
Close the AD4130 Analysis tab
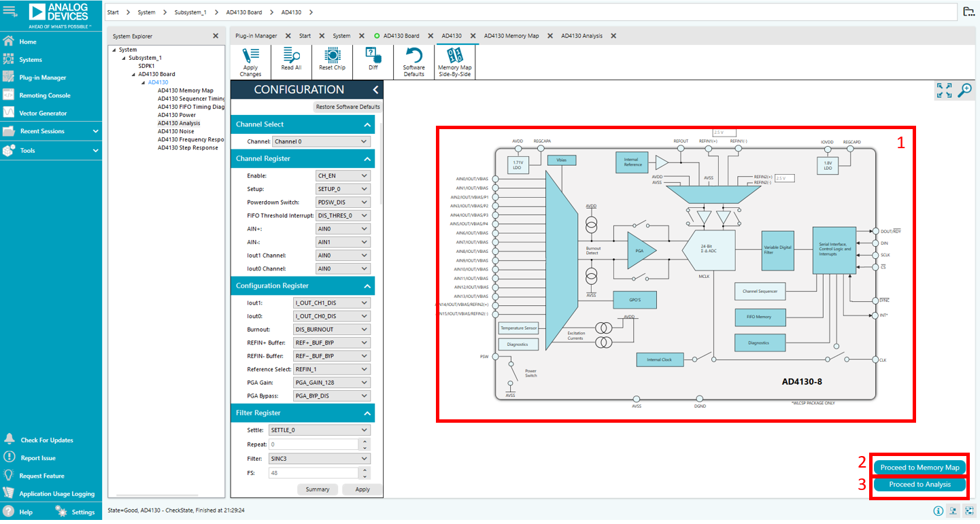(x=613, y=36)
